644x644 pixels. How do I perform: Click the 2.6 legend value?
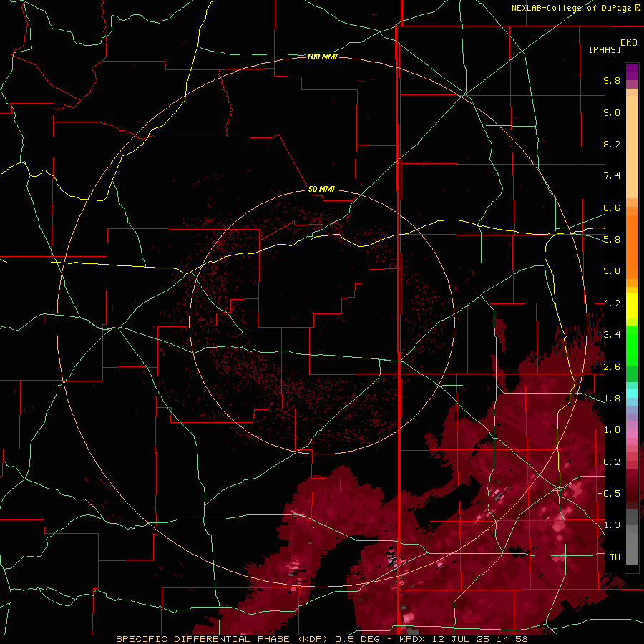coord(612,367)
